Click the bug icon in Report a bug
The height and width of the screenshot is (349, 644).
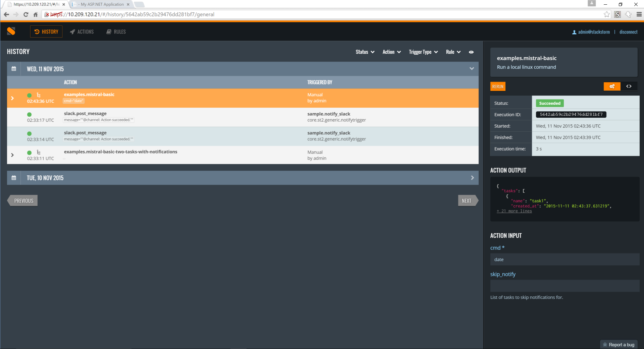point(605,344)
